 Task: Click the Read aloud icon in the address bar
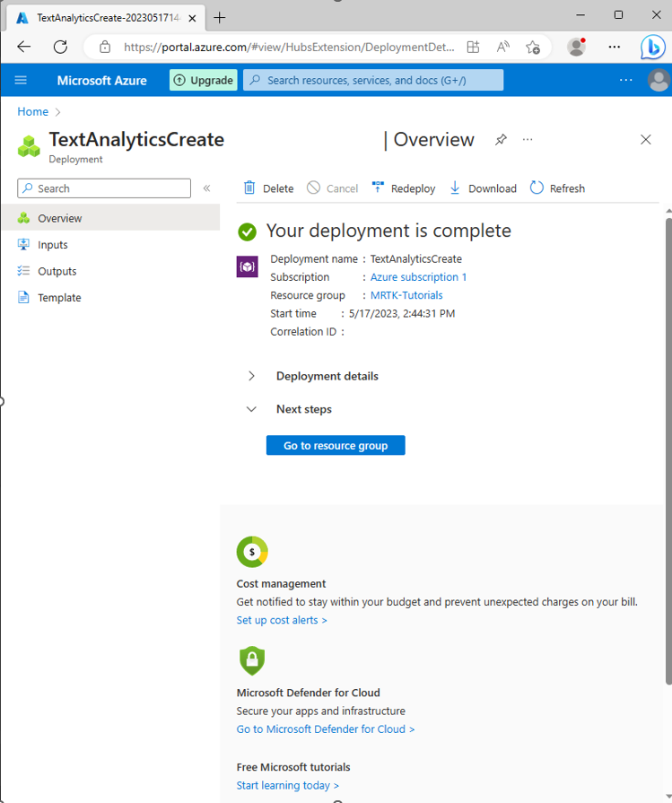[x=503, y=48]
